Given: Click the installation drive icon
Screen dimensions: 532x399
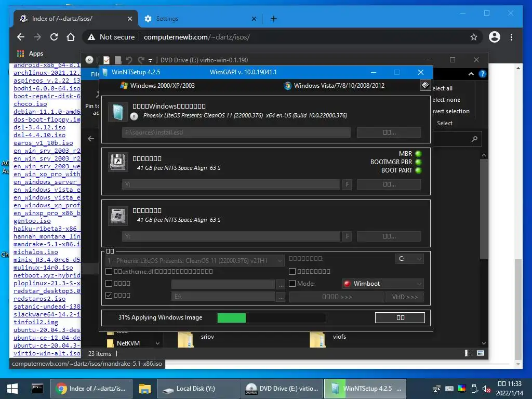Looking at the screenshot, I should (118, 216).
